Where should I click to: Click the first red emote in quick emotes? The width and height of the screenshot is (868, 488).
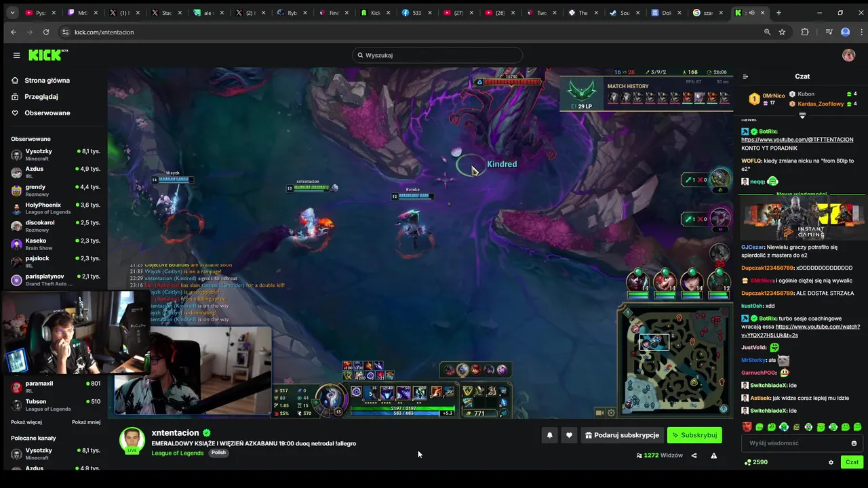747,427
